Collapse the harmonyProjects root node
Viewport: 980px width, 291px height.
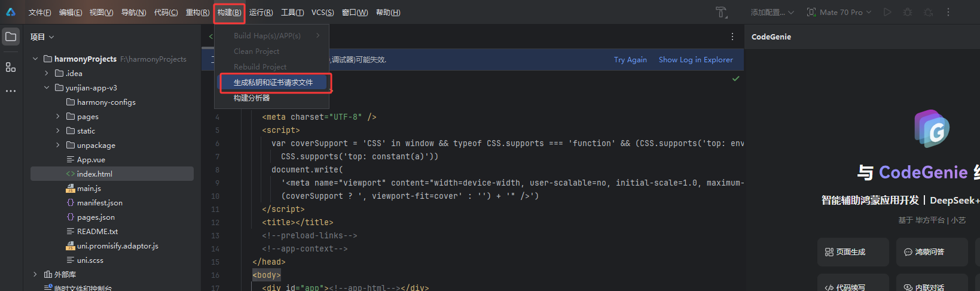(35, 59)
